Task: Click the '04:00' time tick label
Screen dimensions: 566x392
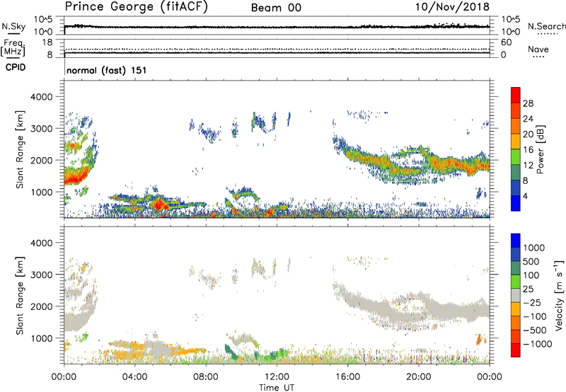Action: tap(135, 377)
